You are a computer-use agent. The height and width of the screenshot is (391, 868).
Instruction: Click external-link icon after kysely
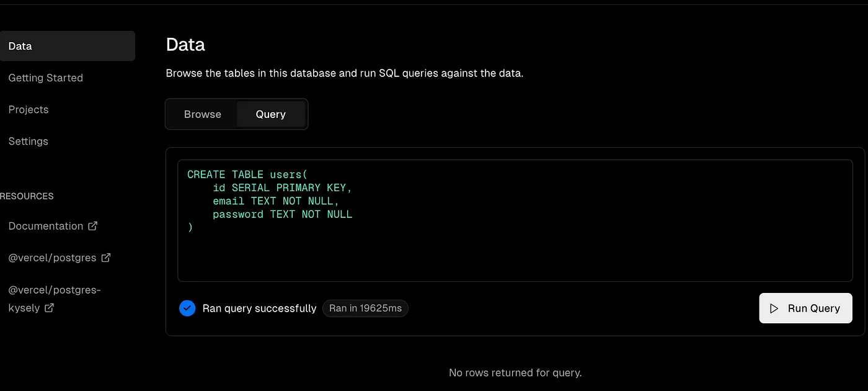[x=49, y=307]
